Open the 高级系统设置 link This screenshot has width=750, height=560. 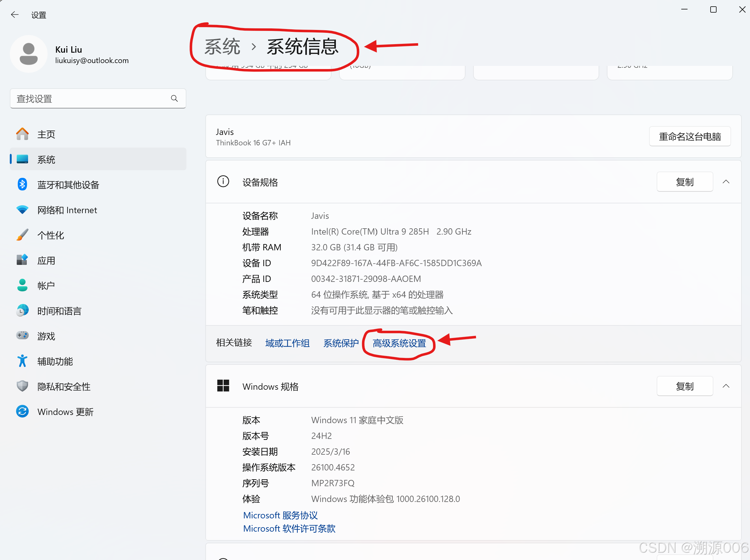coord(399,343)
